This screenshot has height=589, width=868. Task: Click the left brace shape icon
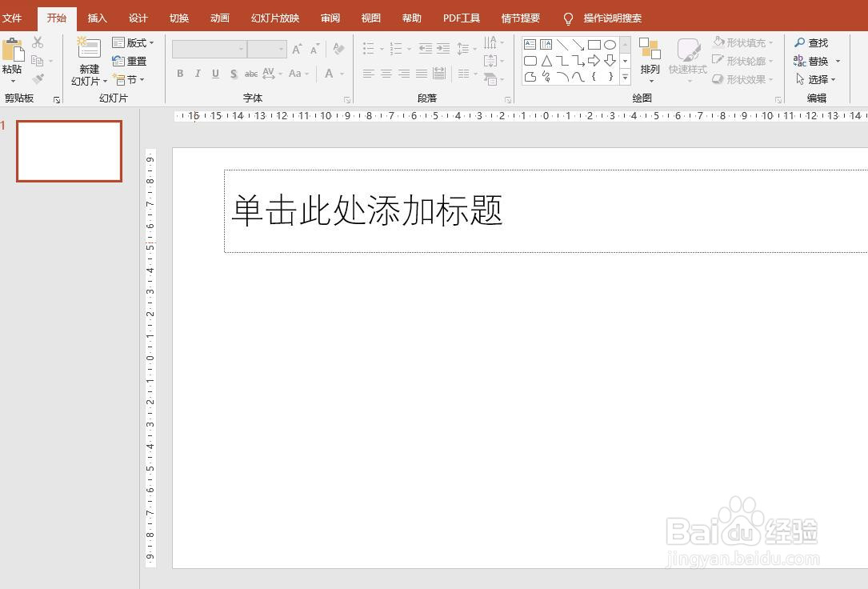point(594,77)
